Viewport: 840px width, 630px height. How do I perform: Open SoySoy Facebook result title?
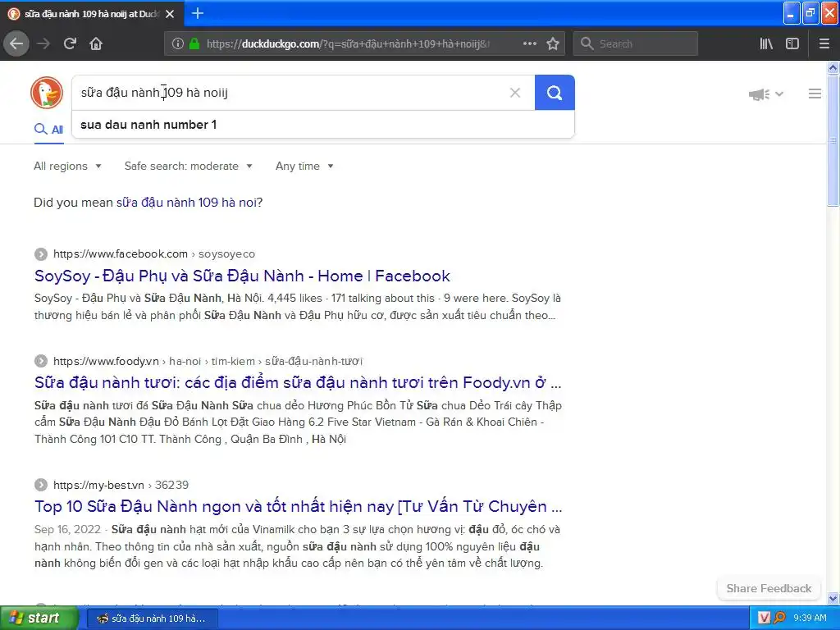tap(242, 276)
